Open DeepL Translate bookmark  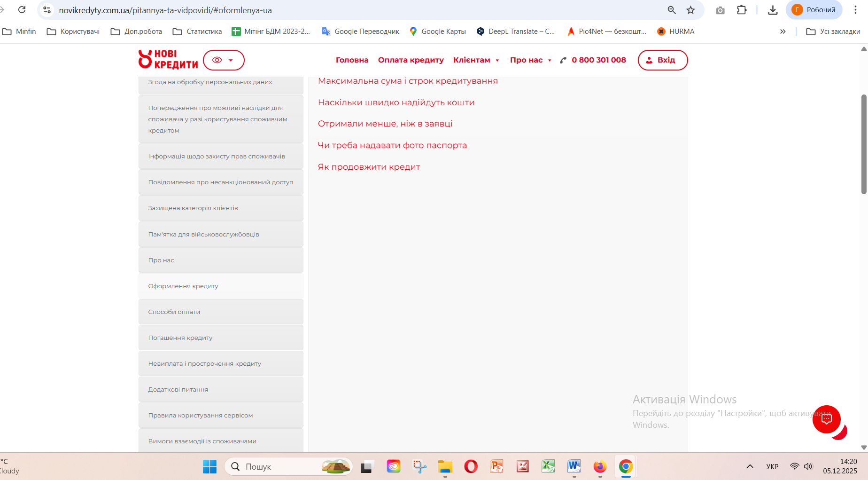coord(516,31)
